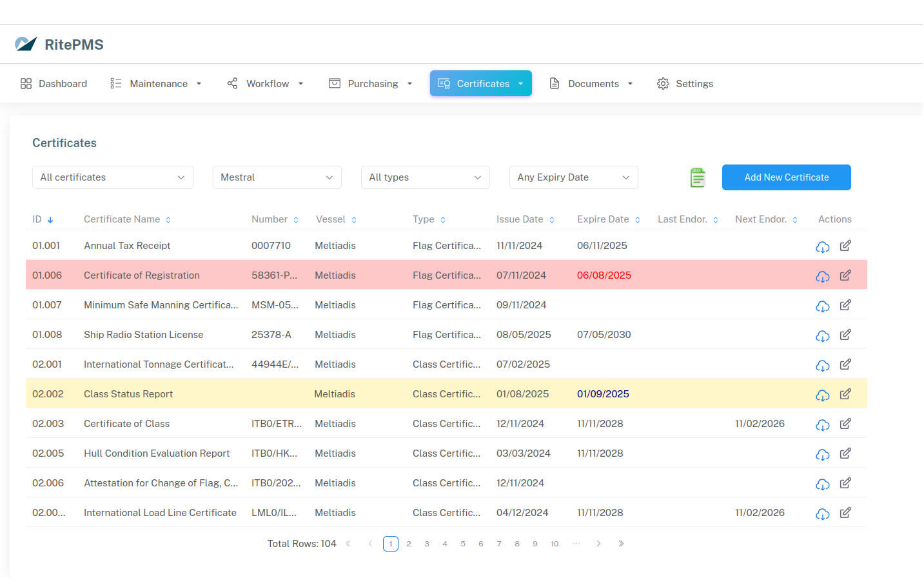The image size is (924, 587).
Task: Open the Purchasing menu
Action: 369,83
